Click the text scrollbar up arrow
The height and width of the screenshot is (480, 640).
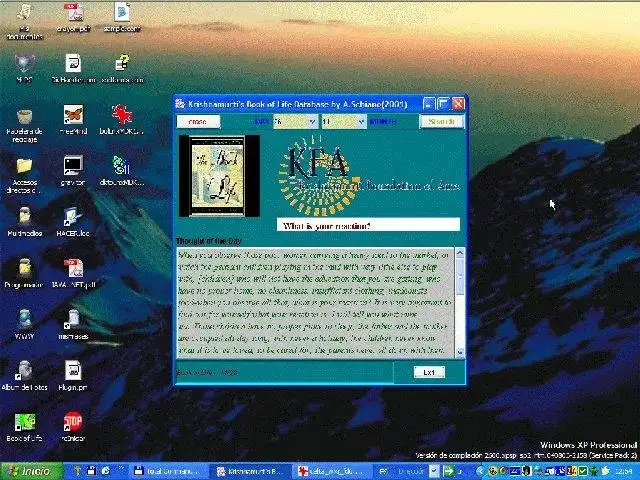[x=460, y=253]
